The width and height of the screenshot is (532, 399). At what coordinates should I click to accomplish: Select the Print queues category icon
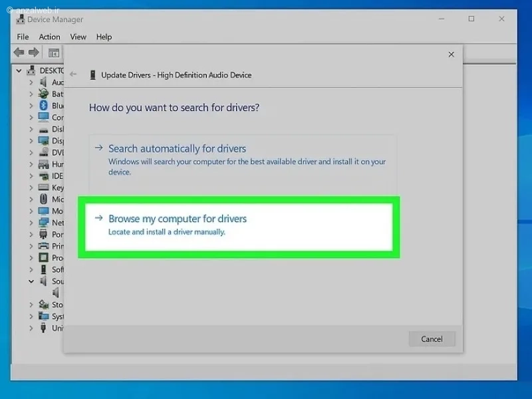(x=43, y=246)
